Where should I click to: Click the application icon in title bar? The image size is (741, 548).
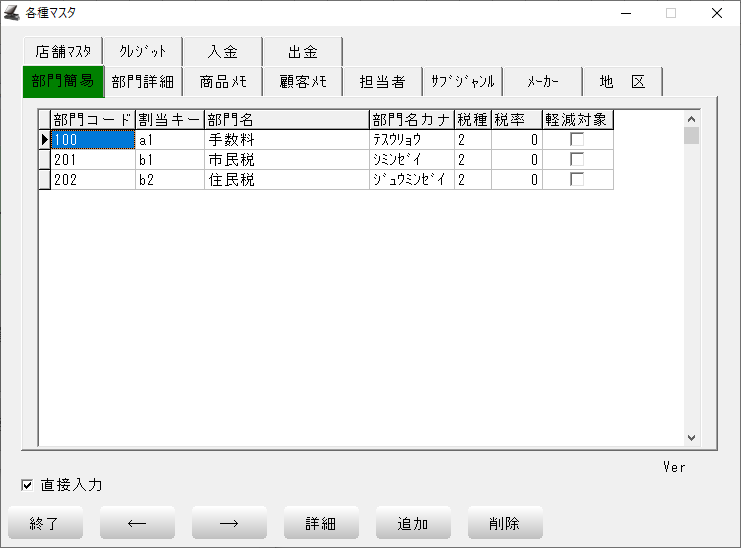pyautogui.click(x=12, y=13)
